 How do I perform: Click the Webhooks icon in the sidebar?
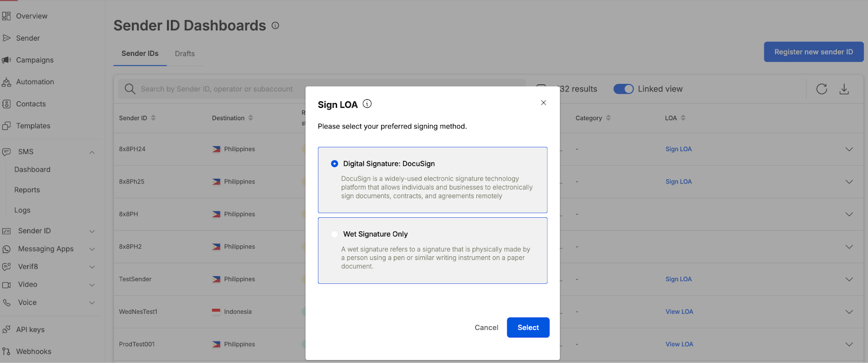7,352
